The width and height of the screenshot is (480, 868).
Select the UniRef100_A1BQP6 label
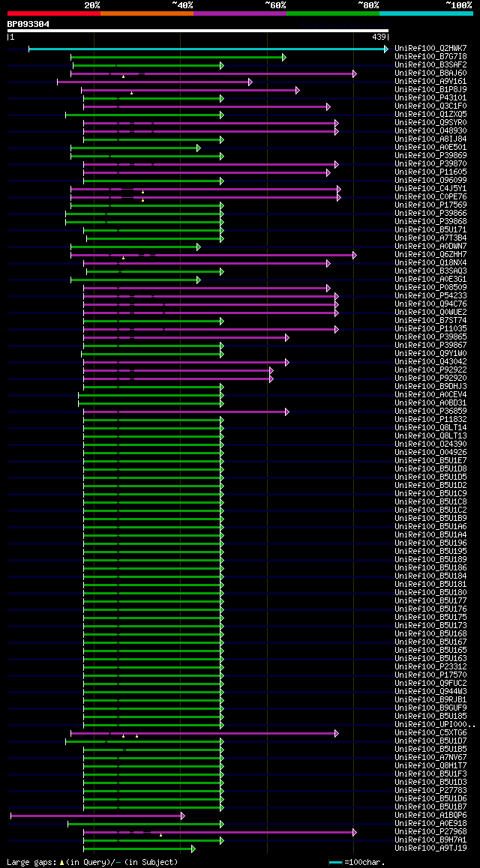click(430, 815)
